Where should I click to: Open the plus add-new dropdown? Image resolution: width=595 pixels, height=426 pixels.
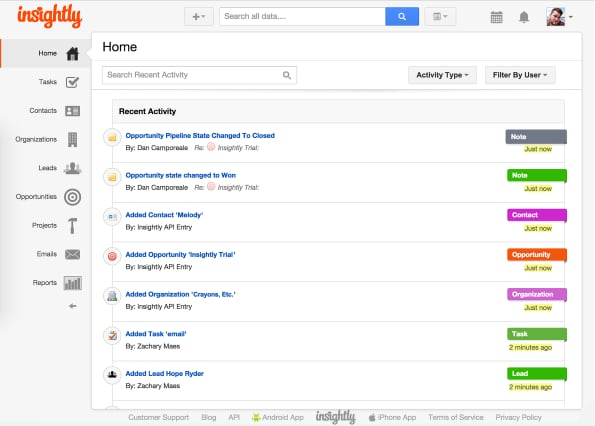(199, 16)
